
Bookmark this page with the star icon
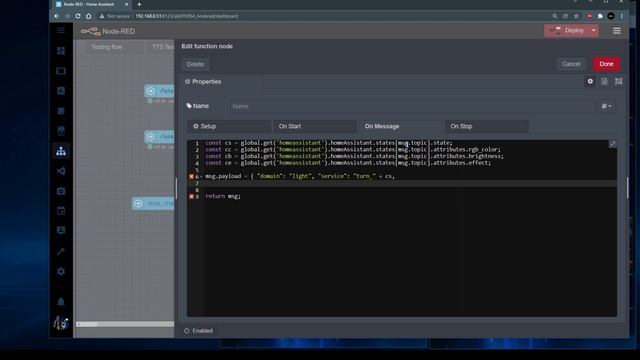(576, 16)
